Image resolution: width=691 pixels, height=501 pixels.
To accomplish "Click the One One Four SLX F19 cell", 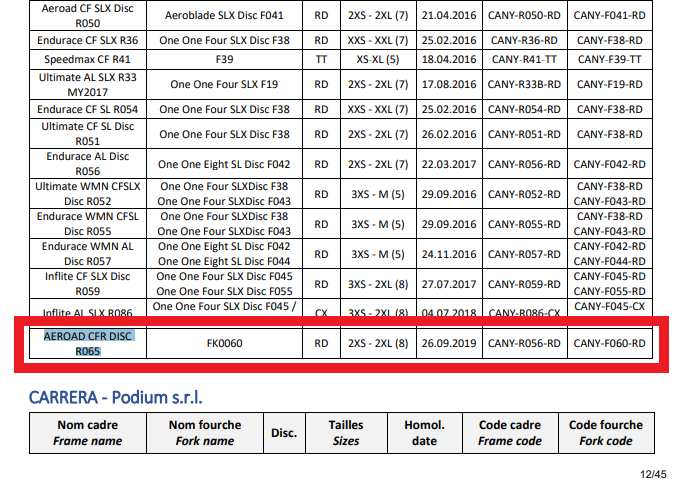I will [x=224, y=85].
